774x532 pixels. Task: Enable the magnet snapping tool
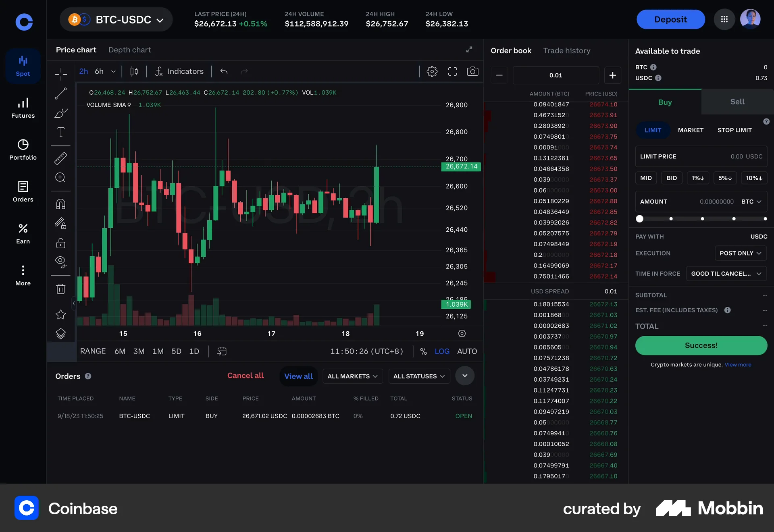click(x=60, y=204)
